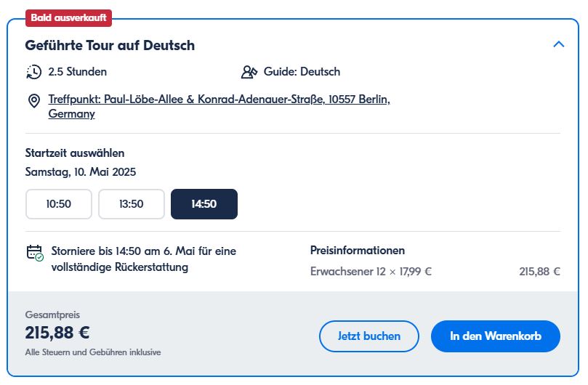The width and height of the screenshot is (588, 385).
Task: Click the Samstag, 10. Mai 2025 date
Action: coord(81,172)
